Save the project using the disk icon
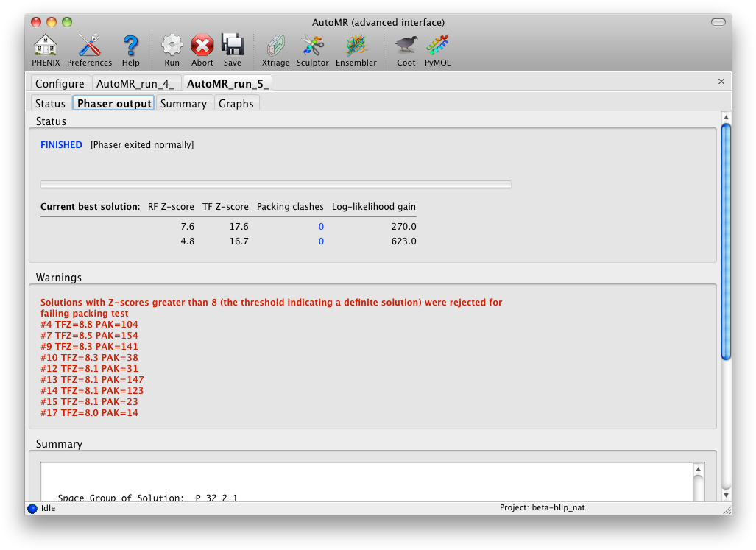Viewport: 756px width, 550px height. click(x=233, y=46)
